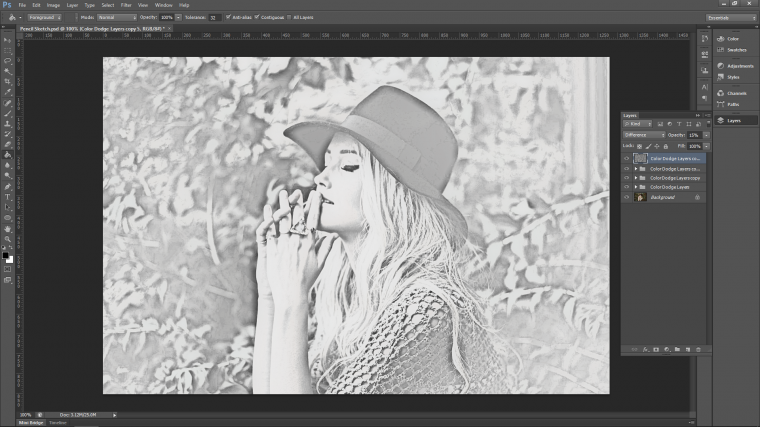Click the Tolerance input field
Screen dimensions: 760x427
click(x=214, y=17)
